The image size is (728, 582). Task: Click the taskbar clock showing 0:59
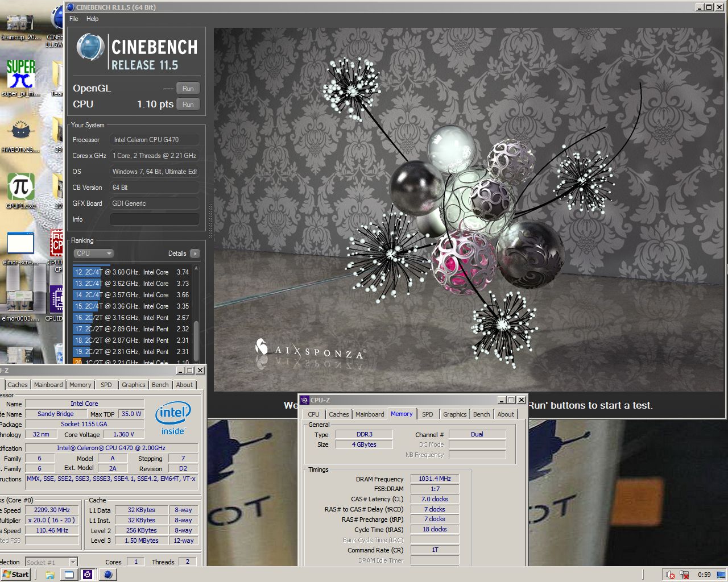click(x=704, y=575)
